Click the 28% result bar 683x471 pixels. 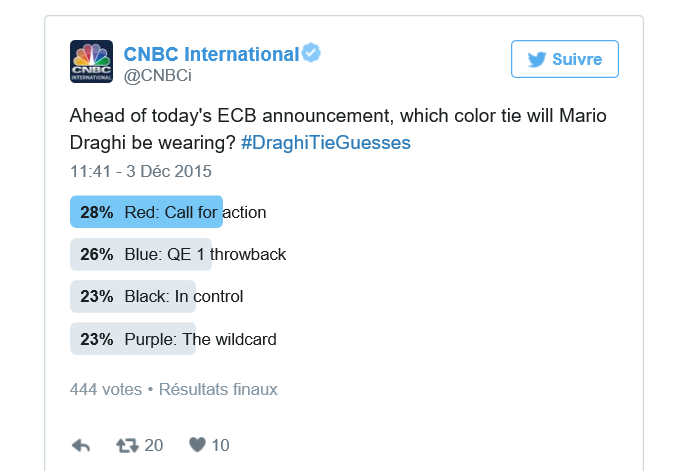tap(97, 212)
